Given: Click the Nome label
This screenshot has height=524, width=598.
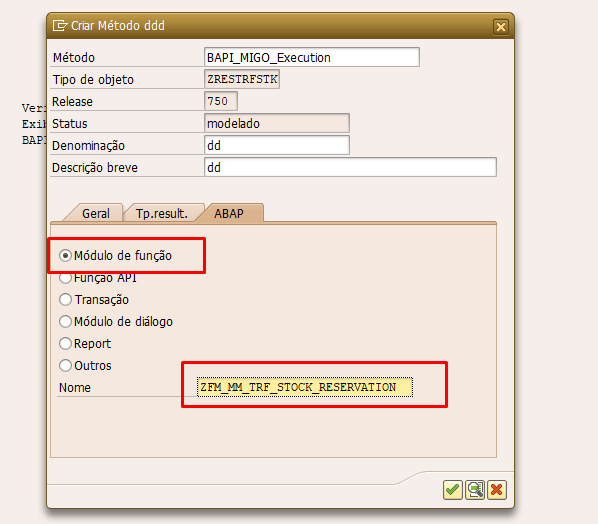Looking at the screenshot, I should (x=75, y=387).
